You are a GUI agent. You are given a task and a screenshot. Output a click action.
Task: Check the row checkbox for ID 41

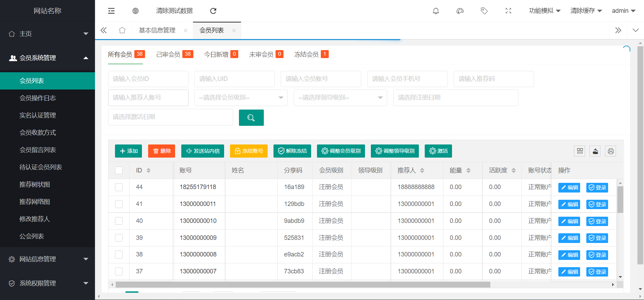click(119, 204)
